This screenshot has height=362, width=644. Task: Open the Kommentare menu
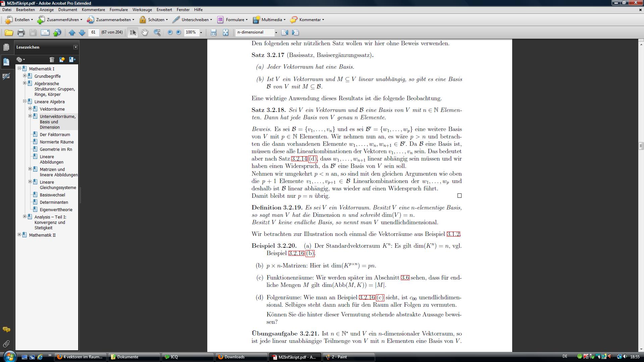93,10
